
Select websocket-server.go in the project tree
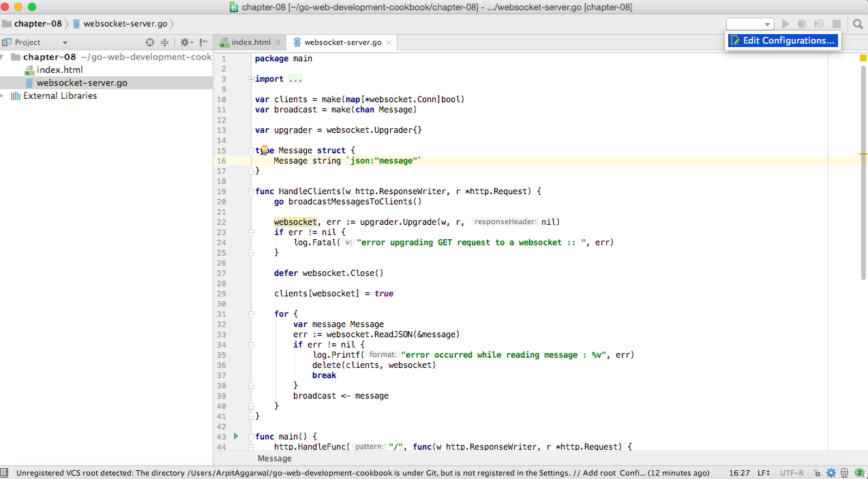pyautogui.click(x=82, y=83)
